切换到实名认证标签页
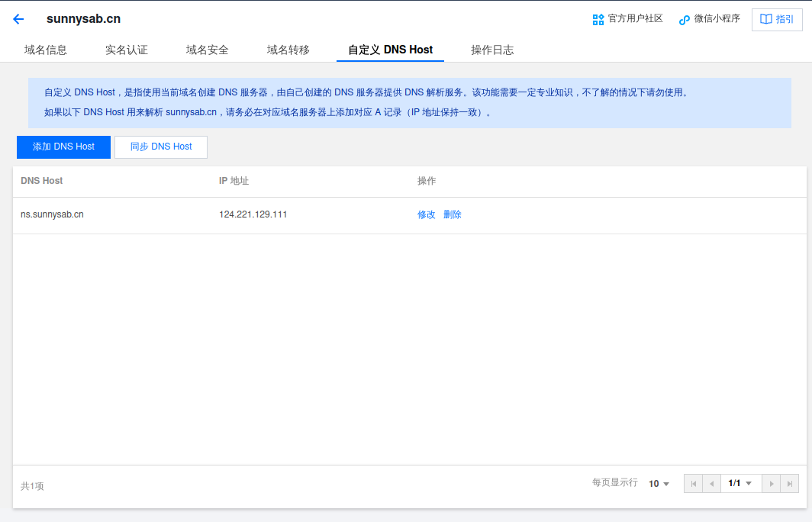This screenshot has height=522, width=812. pos(125,50)
